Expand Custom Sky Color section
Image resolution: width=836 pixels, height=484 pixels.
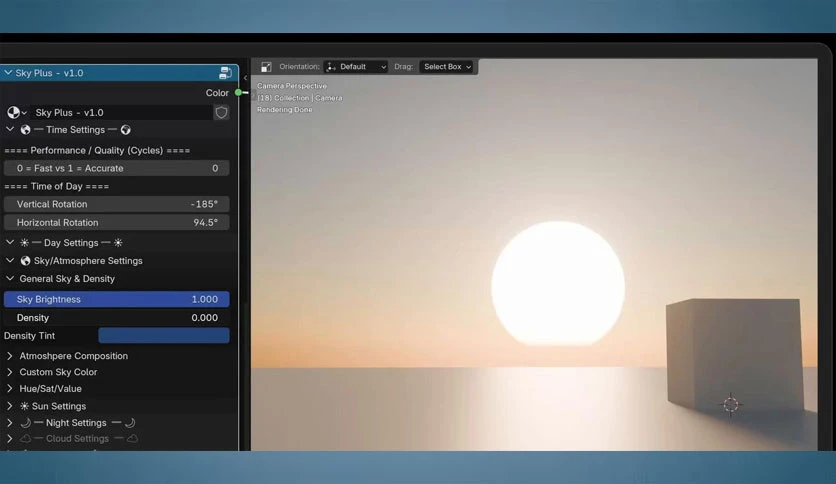tap(10, 372)
